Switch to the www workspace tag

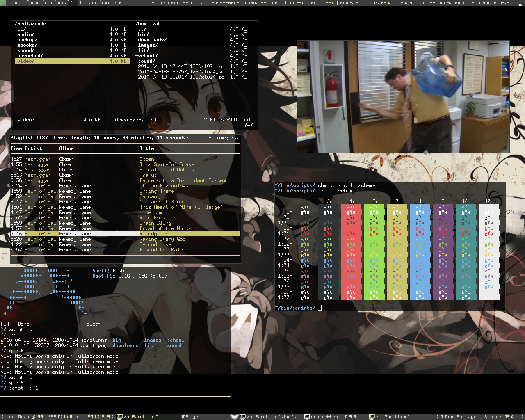click(x=35, y=2)
